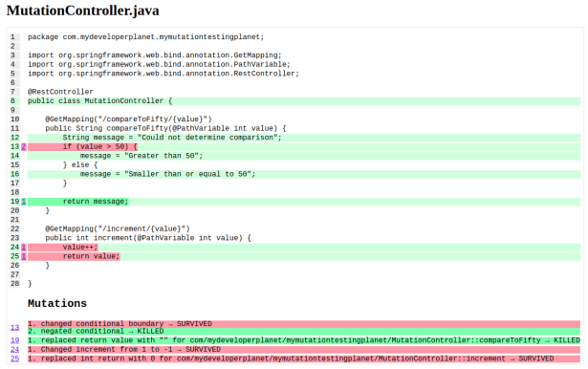Click 'message = "Smaller than or equal to 50";' line
The height and width of the screenshot is (369, 588).
coord(304,174)
